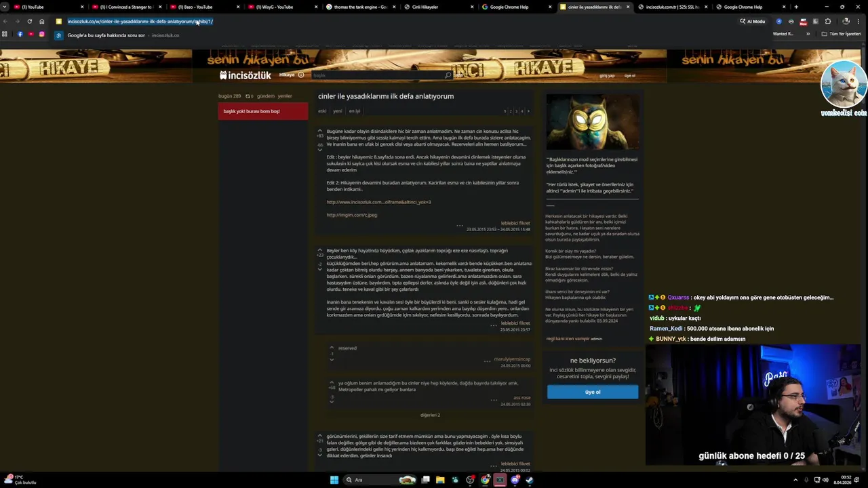Open the imgim.com jpeg link
Viewport: 868px width, 488px height.
352,215
